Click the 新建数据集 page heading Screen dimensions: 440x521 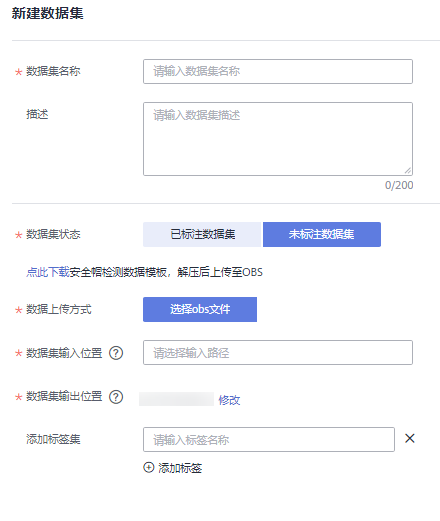click(48, 14)
